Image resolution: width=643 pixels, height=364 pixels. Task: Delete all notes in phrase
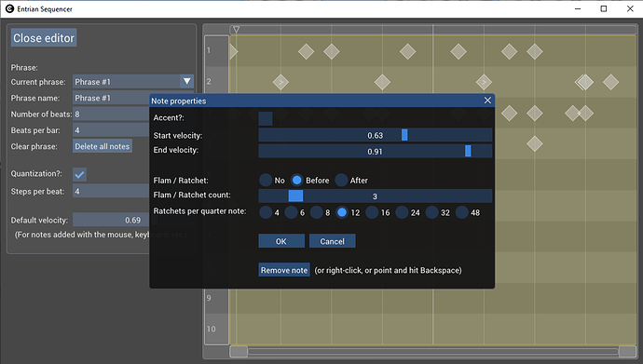[103, 146]
